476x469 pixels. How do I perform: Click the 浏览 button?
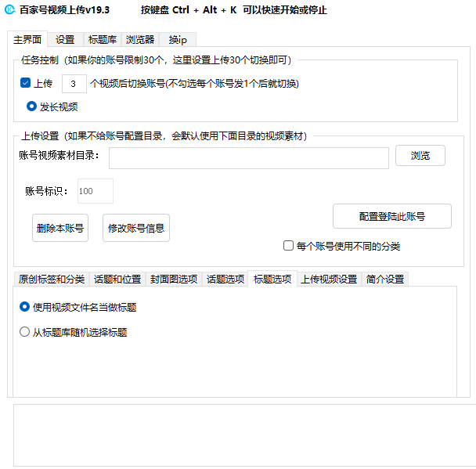tap(420, 156)
